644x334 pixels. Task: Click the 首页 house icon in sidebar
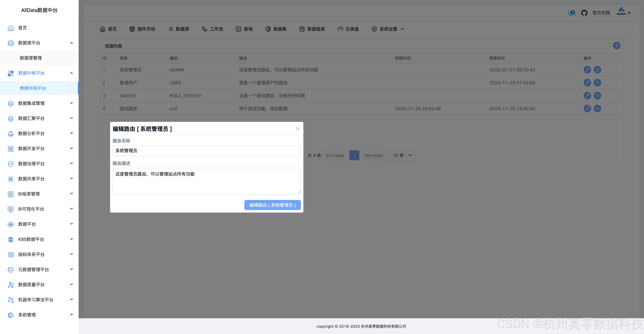10,28
